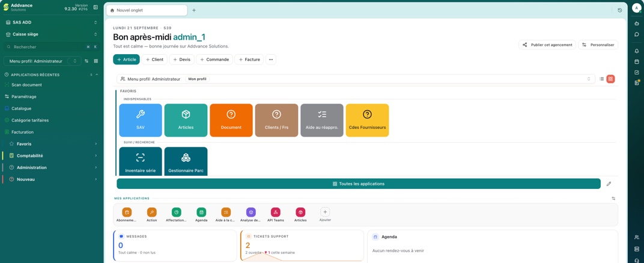Open the server icon at bottom of right rail

pyautogui.click(x=637, y=249)
